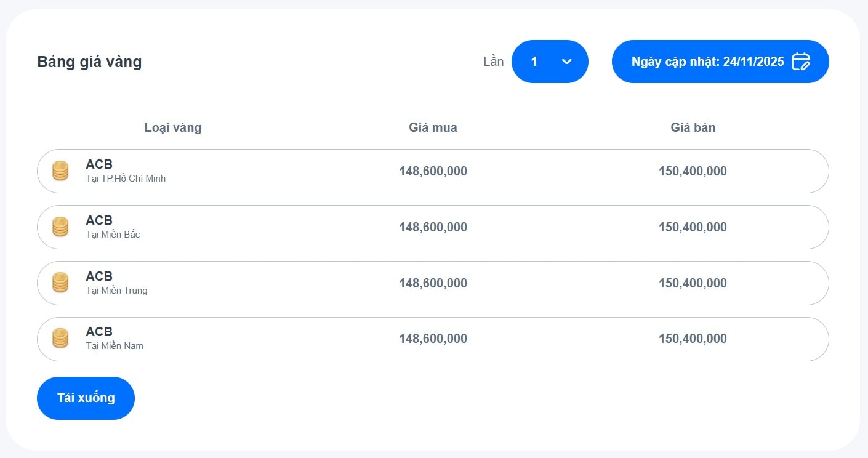Select the Tại Miền Nam label
Image resolution: width=868 pixels, height=458 pixels.
(x=115, y=346)
